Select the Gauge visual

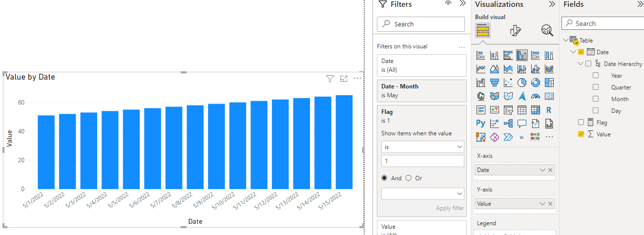pos(535,96)
